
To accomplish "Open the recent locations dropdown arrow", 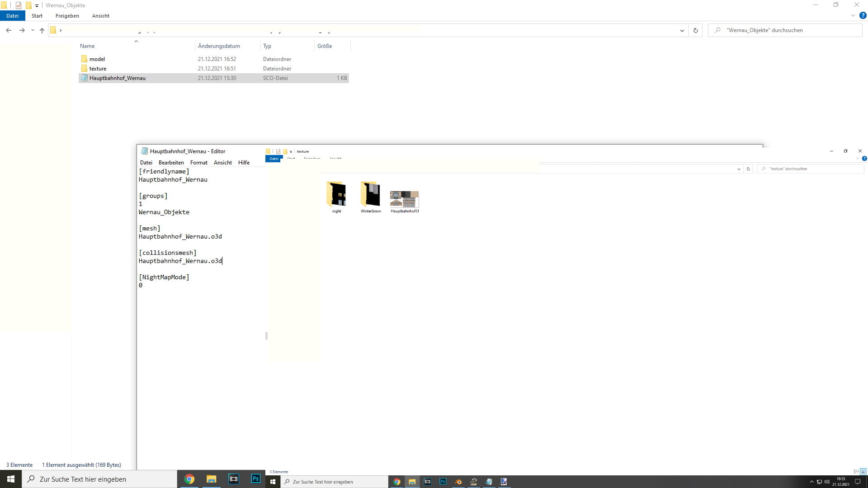I will pos(33,30).
